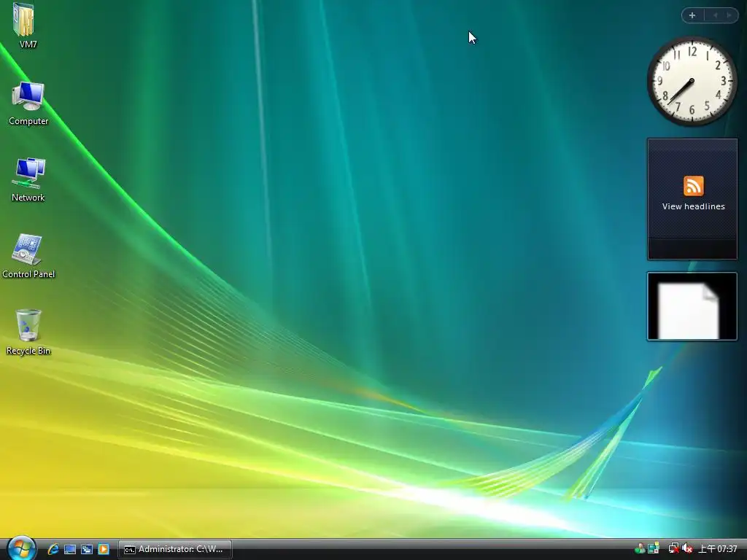Select the Network desktop icon
This screenshot has width=747, height=560.
tap(28, 179)
